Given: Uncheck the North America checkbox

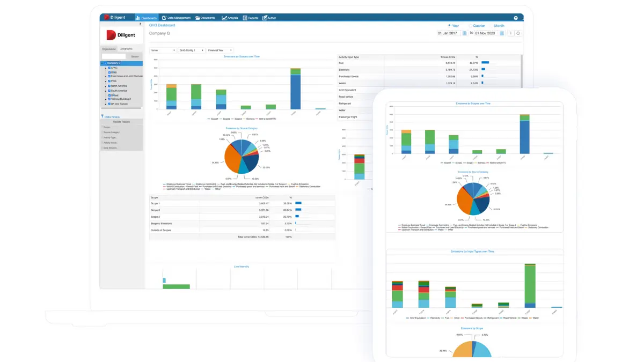Looking at the screenshot, I should click(109, 86).
